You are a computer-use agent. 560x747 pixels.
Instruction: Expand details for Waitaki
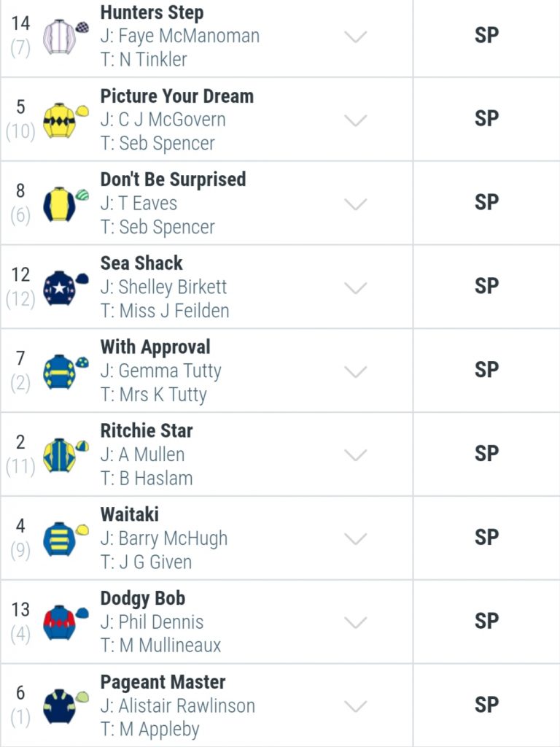355,539
